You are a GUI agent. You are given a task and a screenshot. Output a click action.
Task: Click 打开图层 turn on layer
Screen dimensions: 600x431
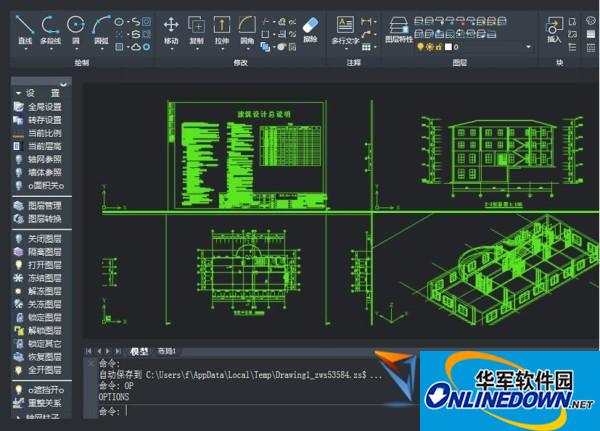38,265
